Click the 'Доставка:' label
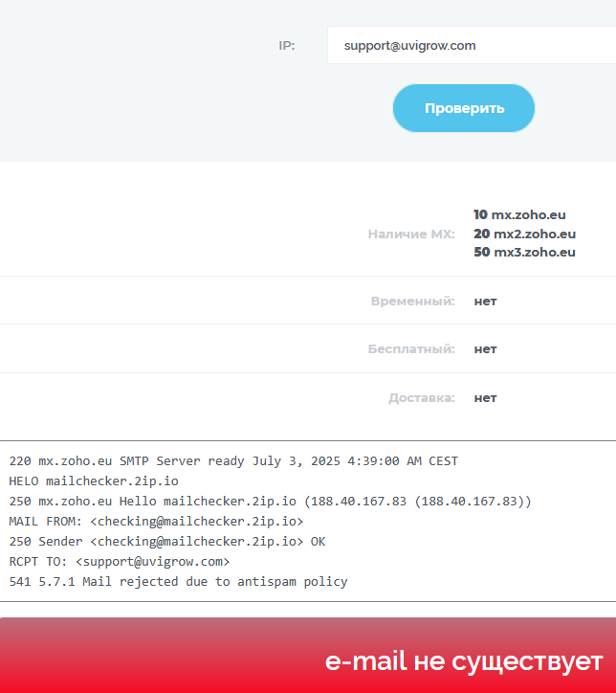This screenshot has width=616, height=693. [x=422, y=398]
